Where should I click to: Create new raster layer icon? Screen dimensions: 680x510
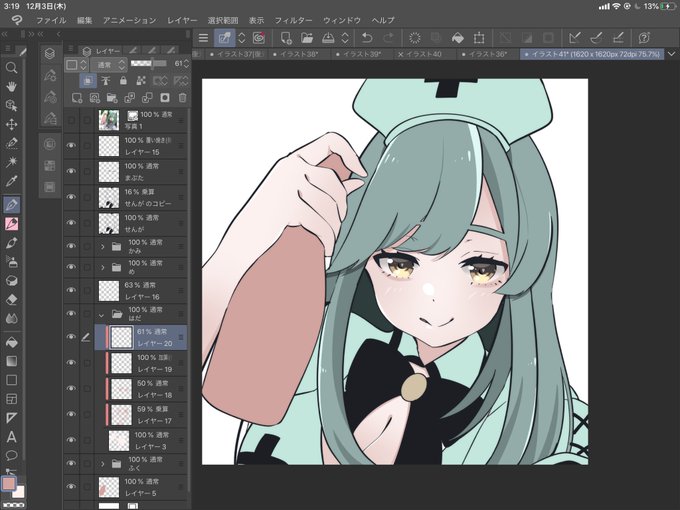pyautogui.click(x=77, y=98)
